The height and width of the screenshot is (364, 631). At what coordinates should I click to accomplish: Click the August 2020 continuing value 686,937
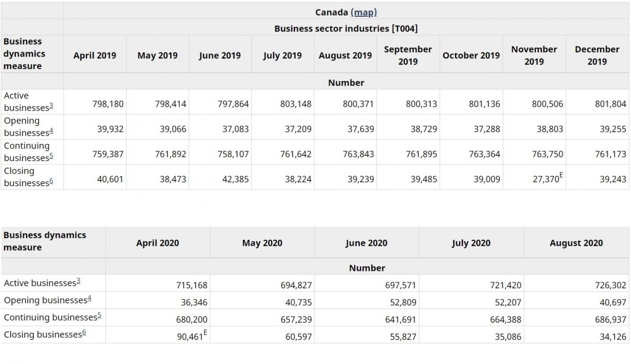[x=611, y=320]
